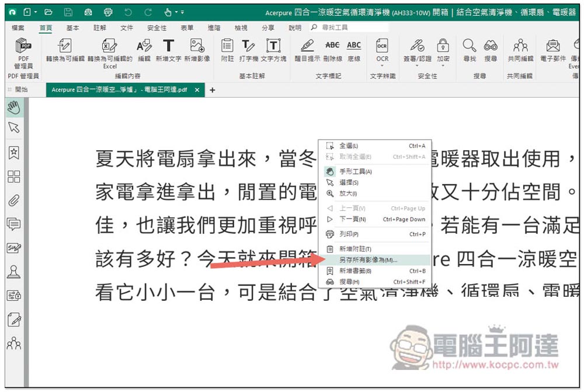Switch to the 檢視 ribbon tab

coord(241,28)
